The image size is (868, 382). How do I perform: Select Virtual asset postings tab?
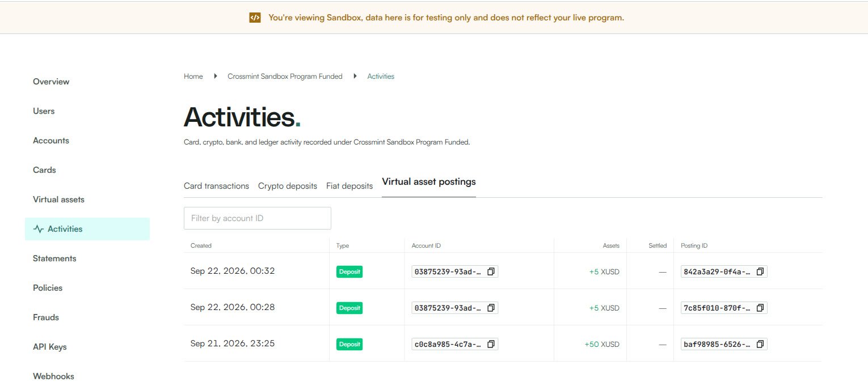tap(429, 182)
